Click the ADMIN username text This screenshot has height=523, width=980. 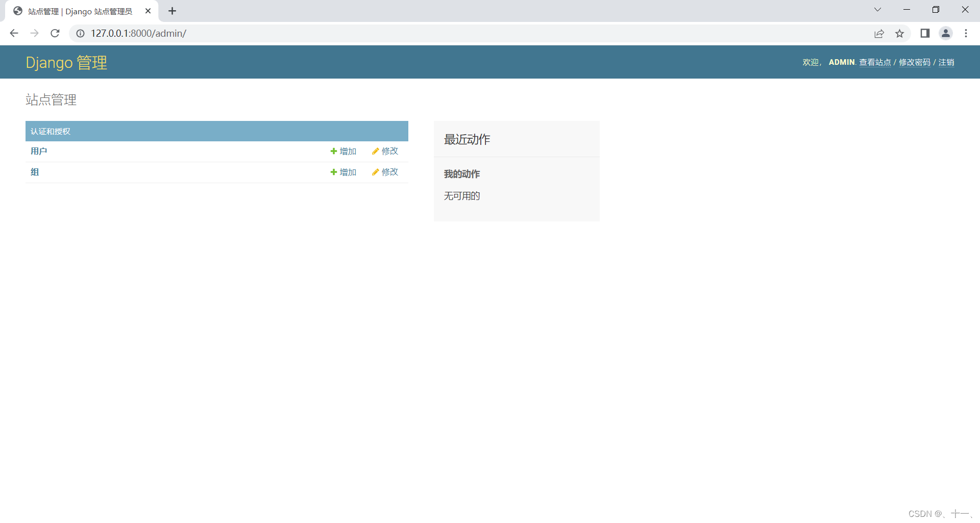point(842,62)
